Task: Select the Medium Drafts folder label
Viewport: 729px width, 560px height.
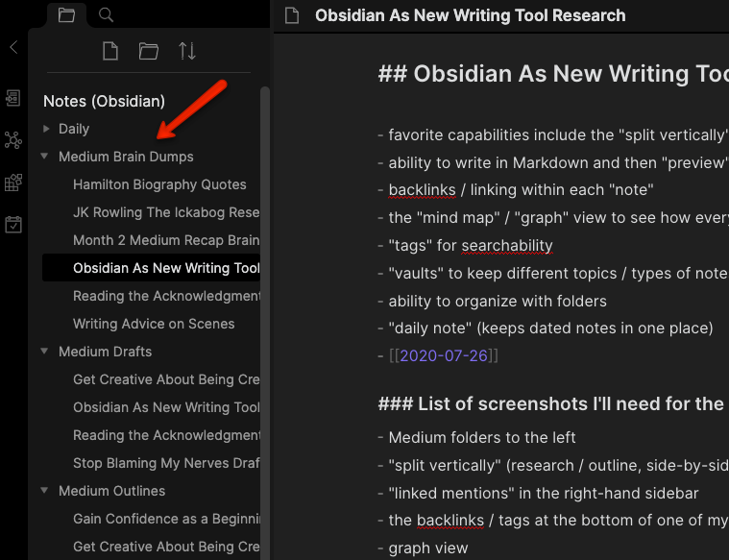Action: (x=105, y=352)
